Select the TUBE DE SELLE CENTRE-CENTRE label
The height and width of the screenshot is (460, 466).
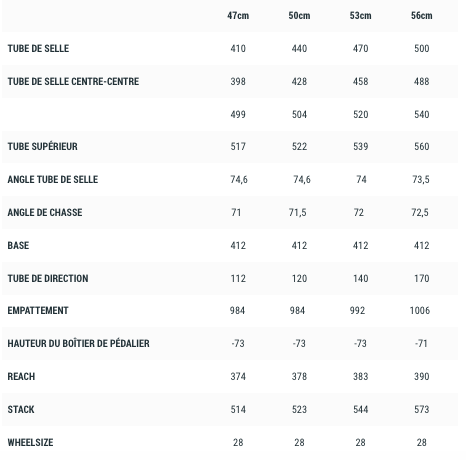pyautogui.click(x=73, y=82)
